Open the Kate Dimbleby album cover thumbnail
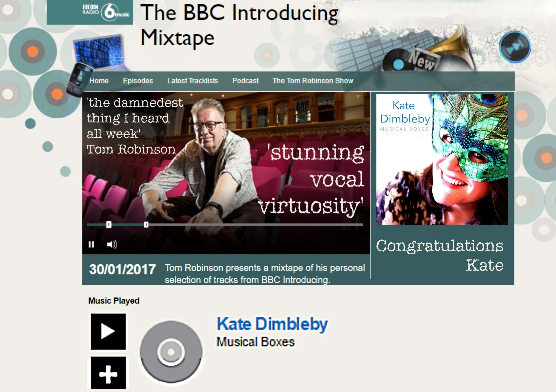 click(442, 159)
